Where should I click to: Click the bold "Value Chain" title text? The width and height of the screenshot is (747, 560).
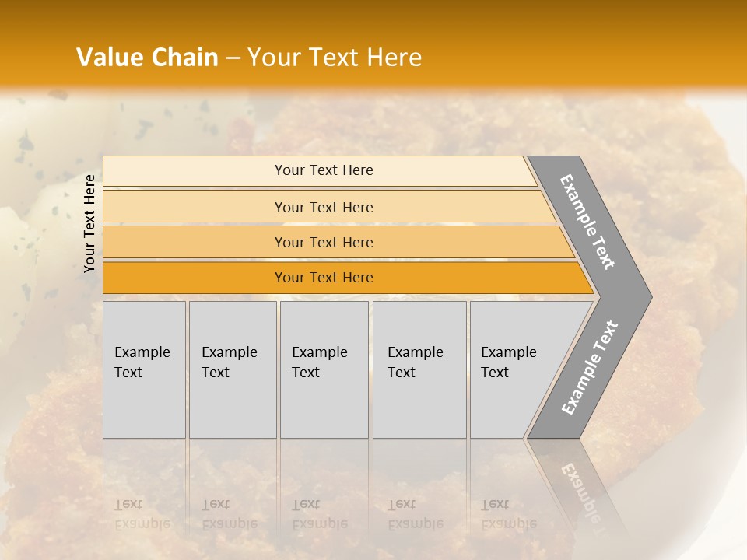[x=147, y=58]
